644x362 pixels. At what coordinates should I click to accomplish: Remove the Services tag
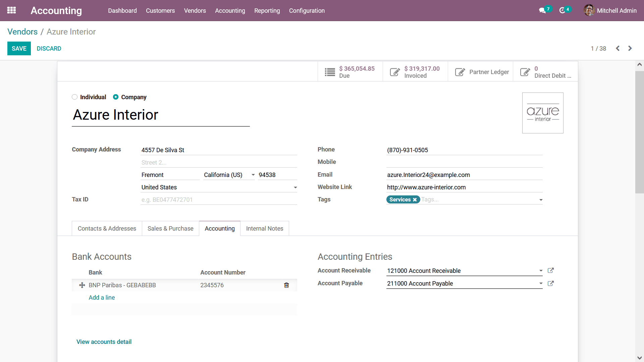415,200
